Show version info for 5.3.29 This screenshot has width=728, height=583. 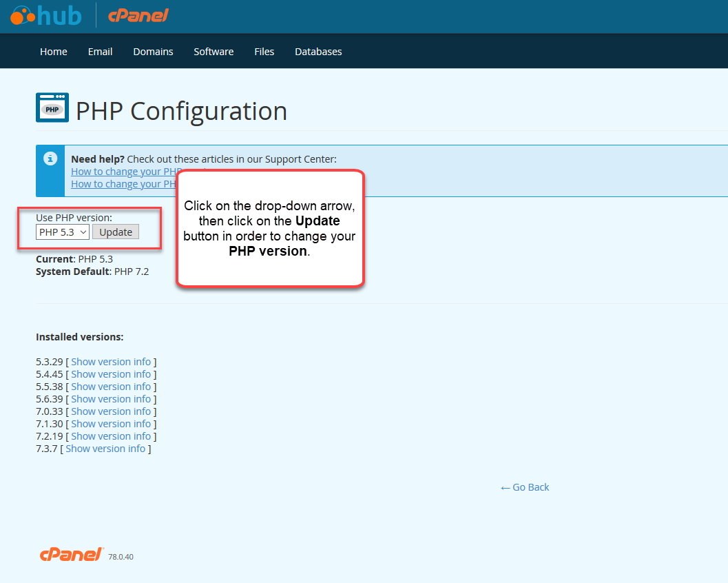111,362
